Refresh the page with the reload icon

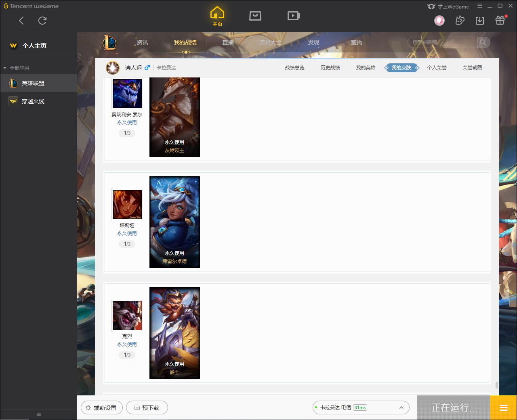(42, 21)
